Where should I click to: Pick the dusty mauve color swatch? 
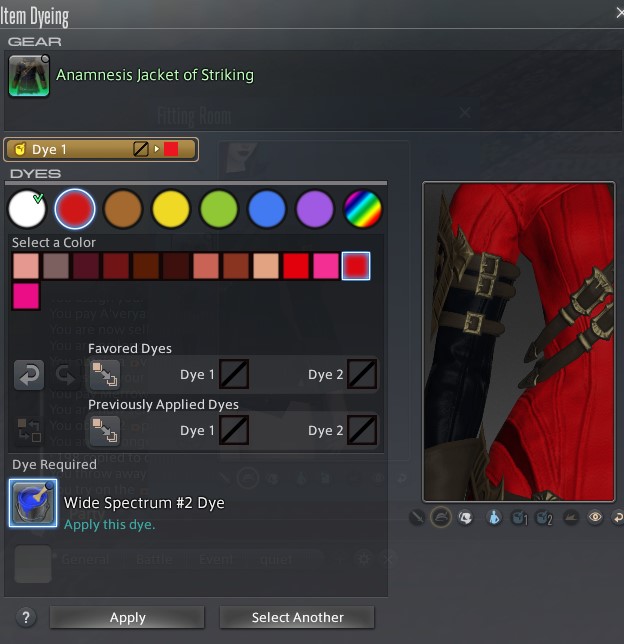56,266
